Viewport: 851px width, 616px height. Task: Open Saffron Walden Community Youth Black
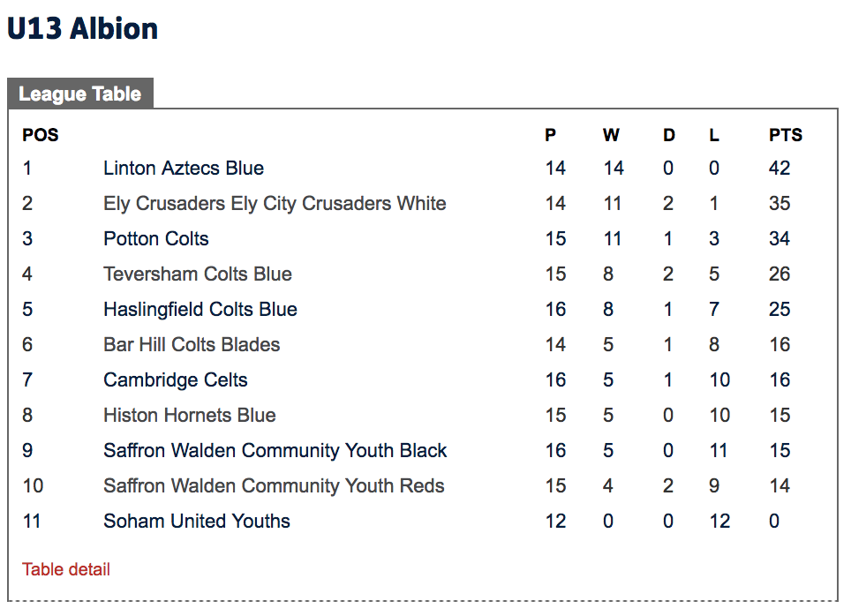tap(275, 450)
